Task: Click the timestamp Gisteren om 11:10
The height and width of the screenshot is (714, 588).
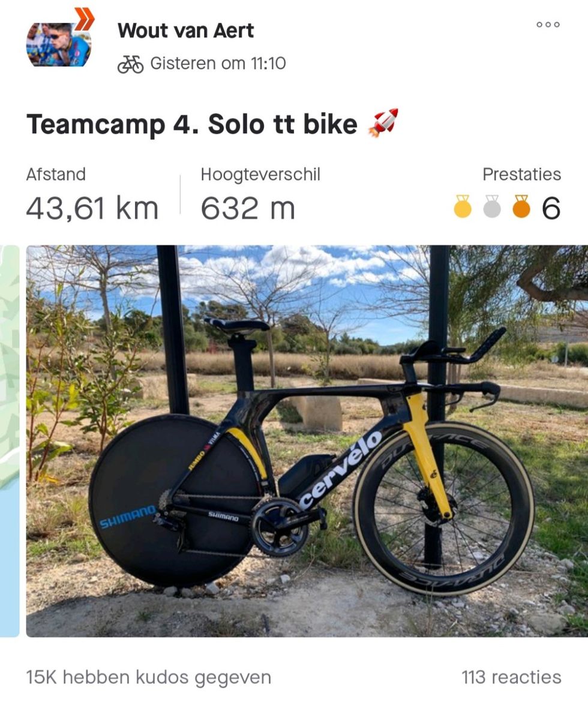Action: click(218, 63)
